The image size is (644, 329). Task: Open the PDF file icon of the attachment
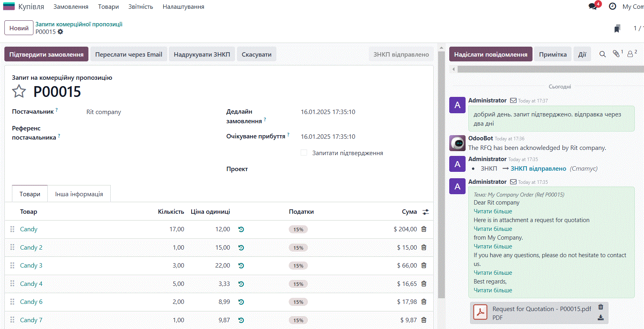pos(480,313)
